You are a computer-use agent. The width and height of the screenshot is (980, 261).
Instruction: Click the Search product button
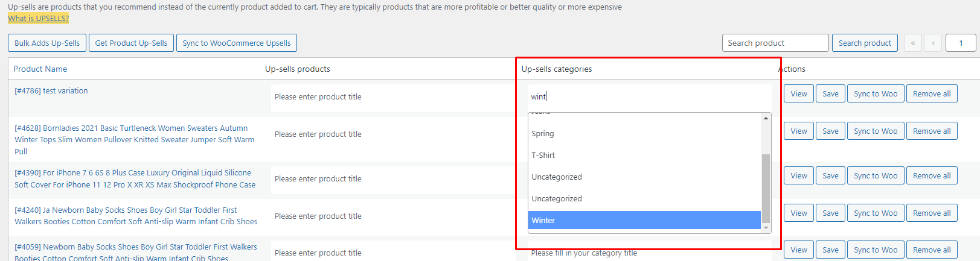865,43
